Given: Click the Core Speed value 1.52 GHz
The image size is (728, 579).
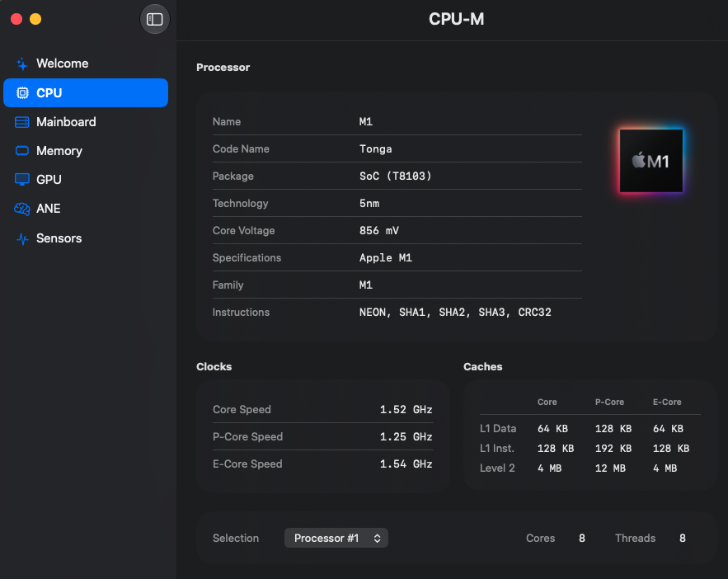Looking at the screenshot, I should (x=406, y=410).
